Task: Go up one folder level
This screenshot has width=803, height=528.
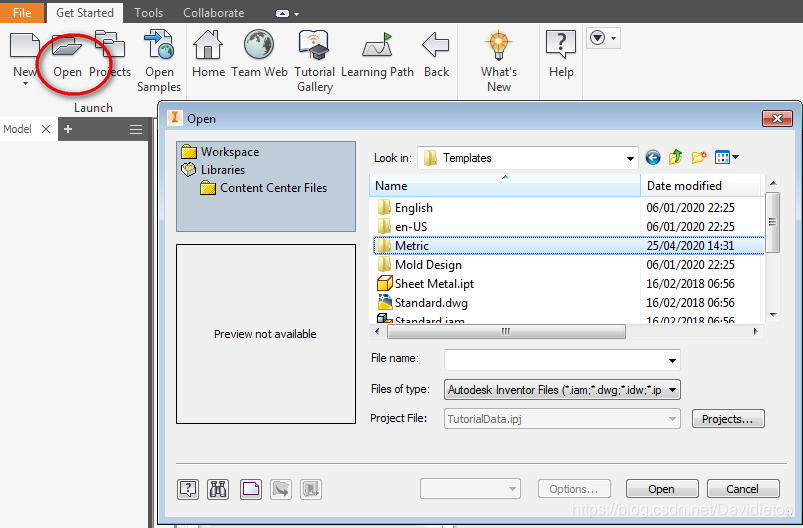Action: coord(675,157)
